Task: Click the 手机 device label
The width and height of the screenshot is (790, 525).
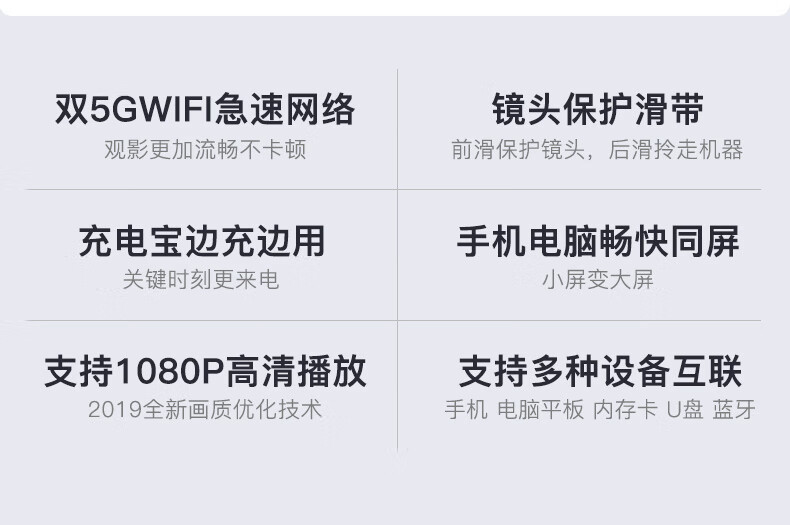Action: click(x=466, y=410)
